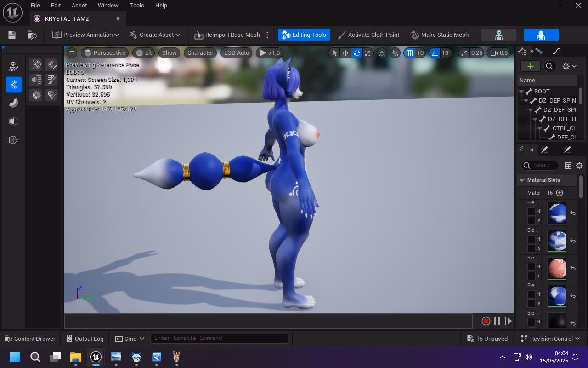Viewport: 588px width, 368px height.
Task: Check Isolate box of third material element
Action: coord(531,276)
